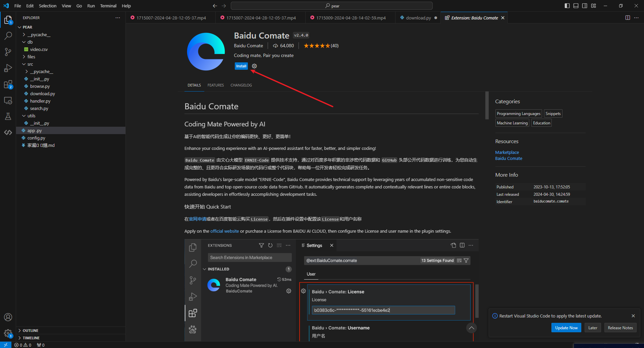This screenshot has width=644, height=348.
Task: Open search.py in the explorer
Action: pyautogui.click(x=71, y=108)
